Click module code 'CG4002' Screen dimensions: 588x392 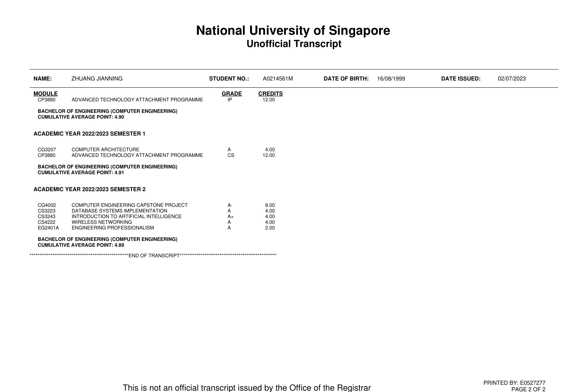47,205
